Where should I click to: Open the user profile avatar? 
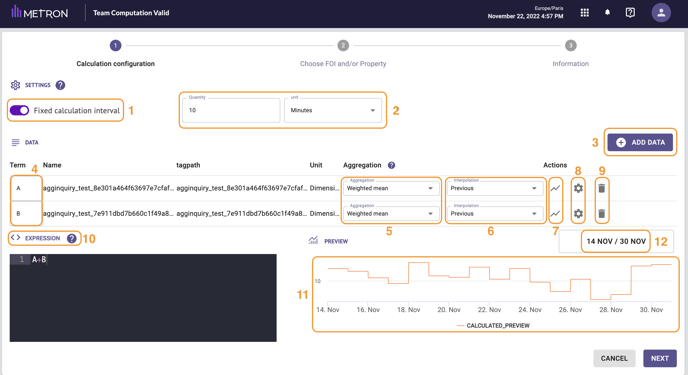click(x=661, y=13)
